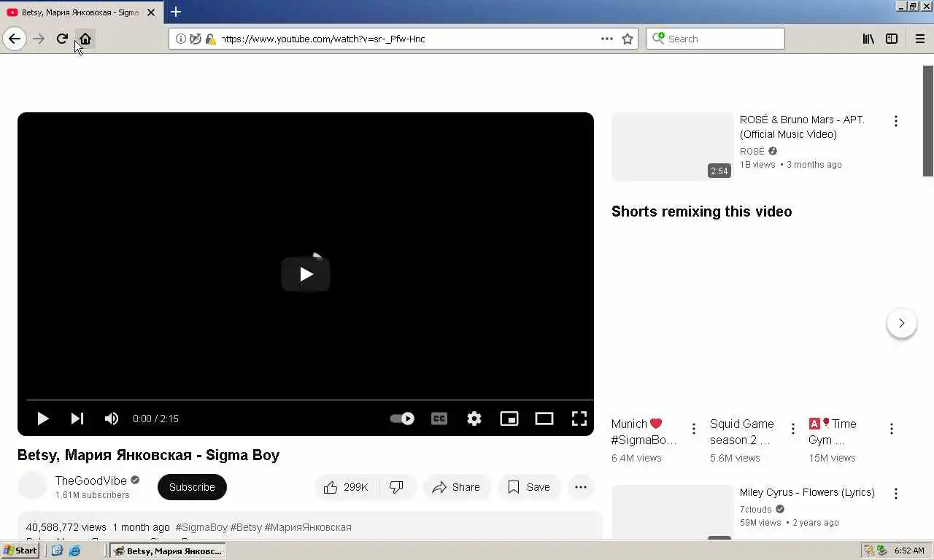Viewport: 934px width, 560px height.
Task: Like the video showing 299K likes
Action: point(347,487)
